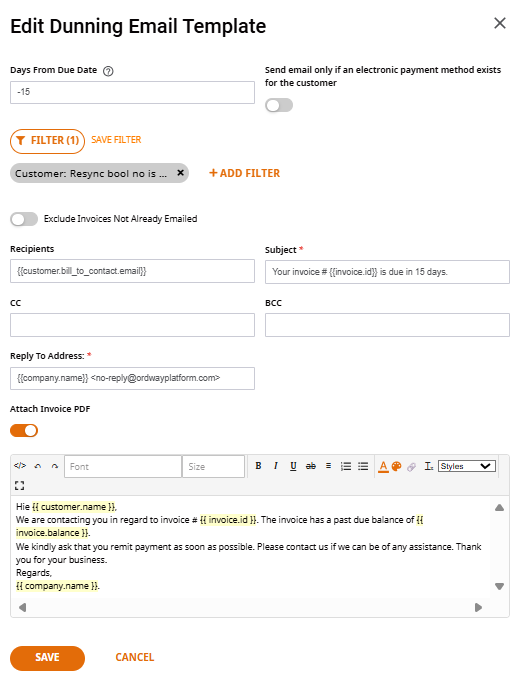Insert a bulleted list
Viewport: 525px width, 681px height.
point(363,466)
